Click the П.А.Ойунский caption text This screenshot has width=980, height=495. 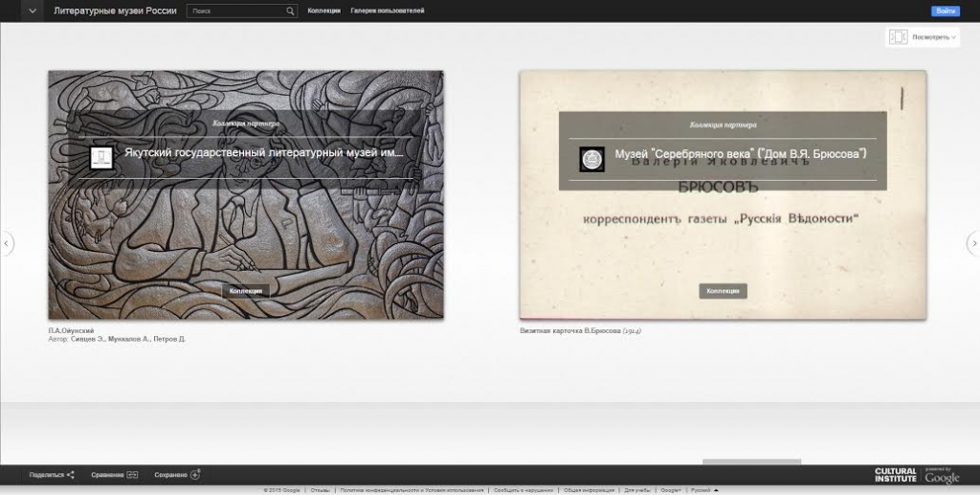(71, 330)
